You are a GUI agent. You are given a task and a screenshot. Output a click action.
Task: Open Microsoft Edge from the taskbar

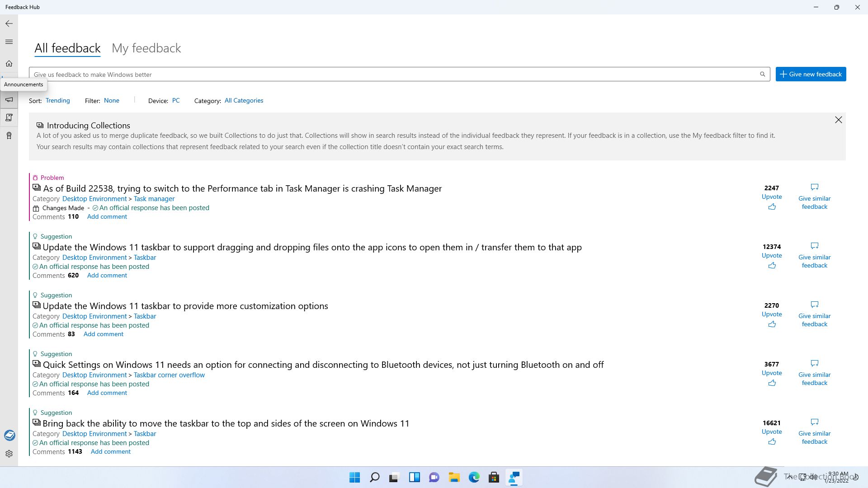[x=474, y=477]
